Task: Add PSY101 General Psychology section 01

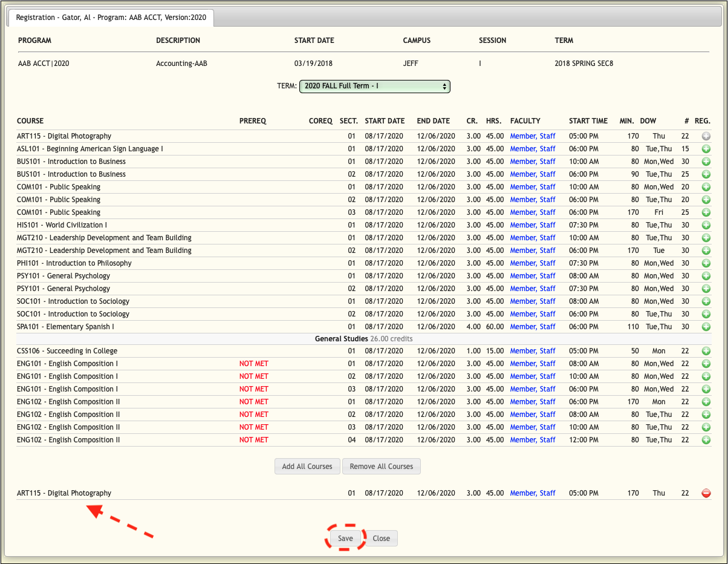Action: [x=706, y=276]
